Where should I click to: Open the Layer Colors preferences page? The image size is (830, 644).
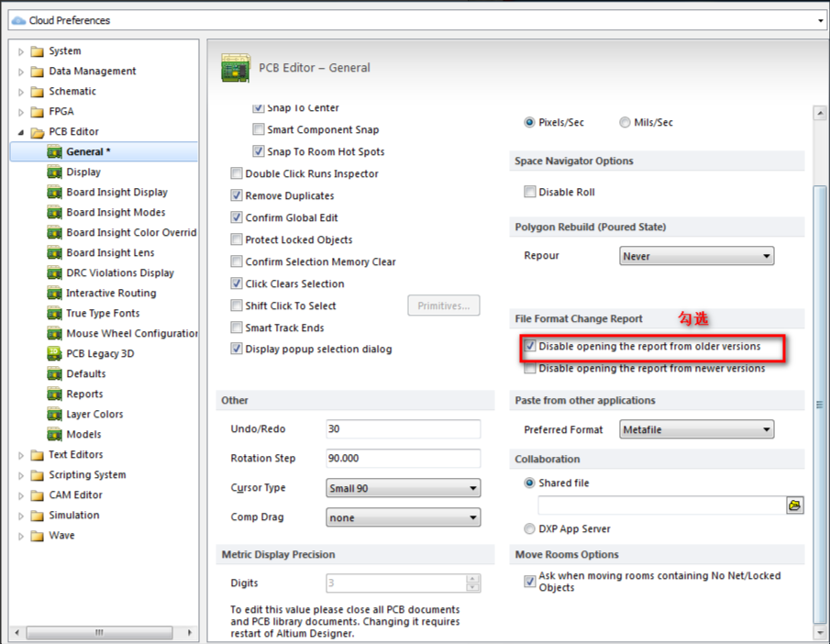[x=94, y=414]
